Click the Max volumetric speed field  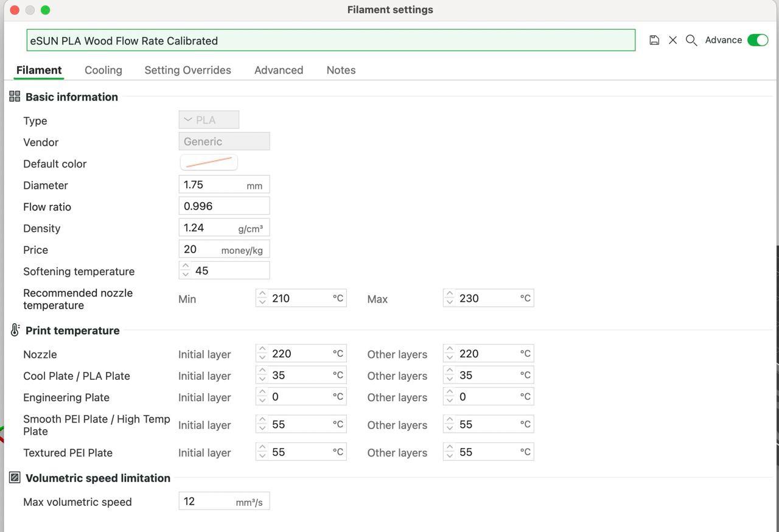point(207,502)
